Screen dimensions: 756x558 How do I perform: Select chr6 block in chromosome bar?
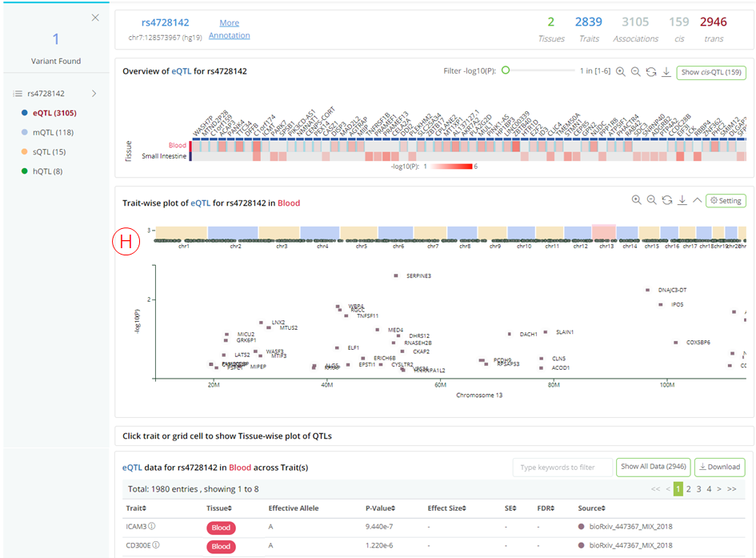coord(395,232)
